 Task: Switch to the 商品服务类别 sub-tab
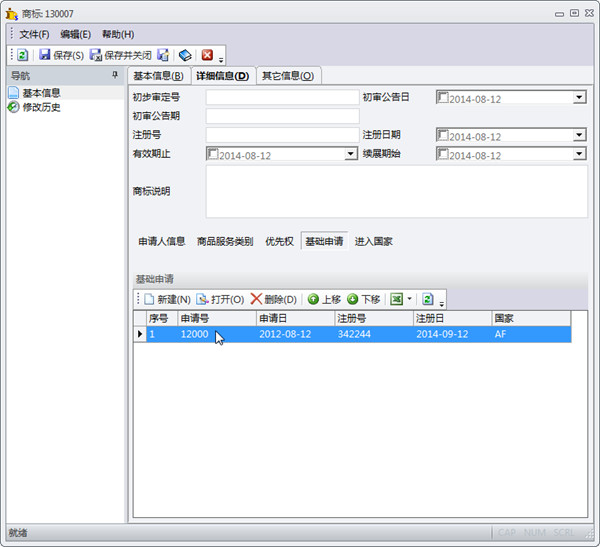[x=225, y=241]
